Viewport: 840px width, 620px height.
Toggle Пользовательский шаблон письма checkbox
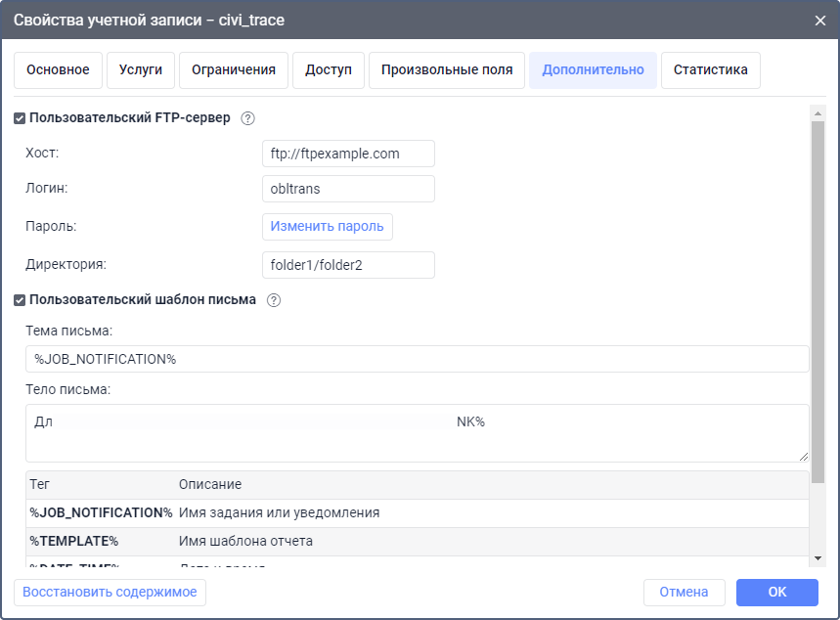click(x=20, y=300)
